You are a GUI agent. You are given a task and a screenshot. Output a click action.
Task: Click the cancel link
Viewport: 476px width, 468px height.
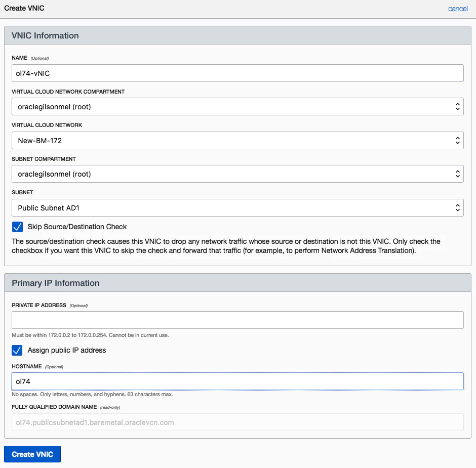point(458,9)
